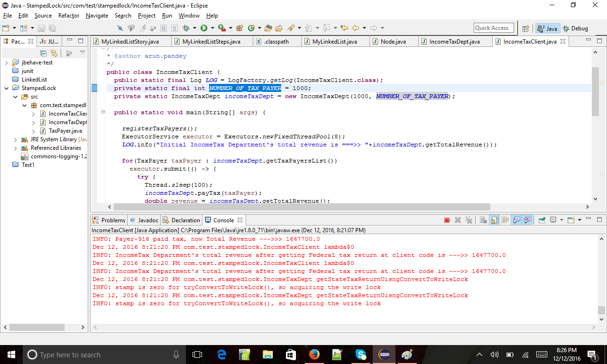Viewport: 607px width, 364px height.
Task: Expand the JRE System Library node
Action: click(15, 139)
